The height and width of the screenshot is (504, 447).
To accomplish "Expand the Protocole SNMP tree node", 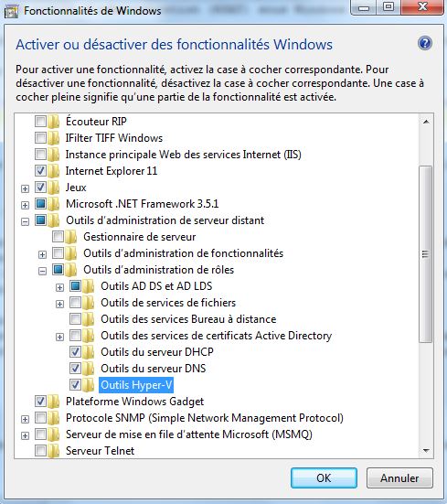I will point(25,419).
